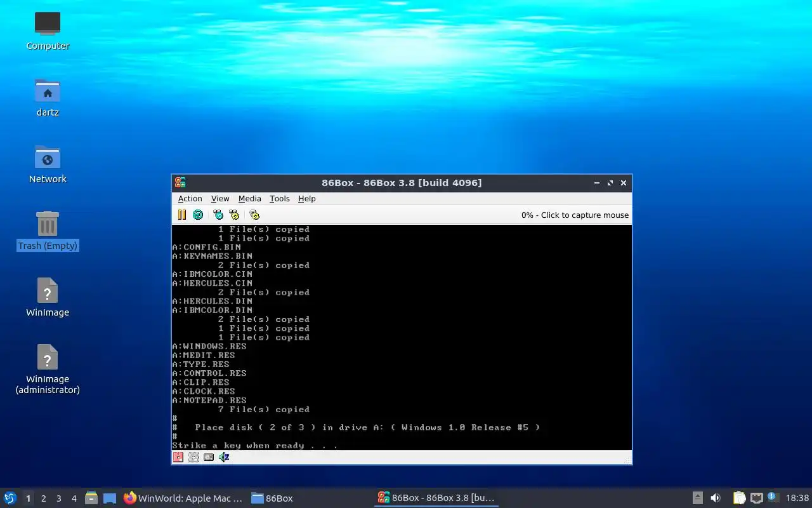
Task: Click the ACPI shutdown toolbar icon
Action: point(254,215)
